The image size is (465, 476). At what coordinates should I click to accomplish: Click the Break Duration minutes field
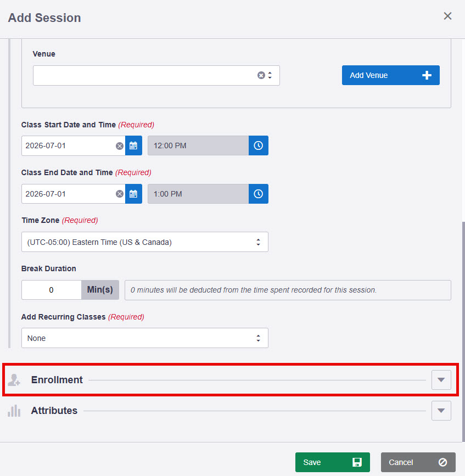coord(51,290)
